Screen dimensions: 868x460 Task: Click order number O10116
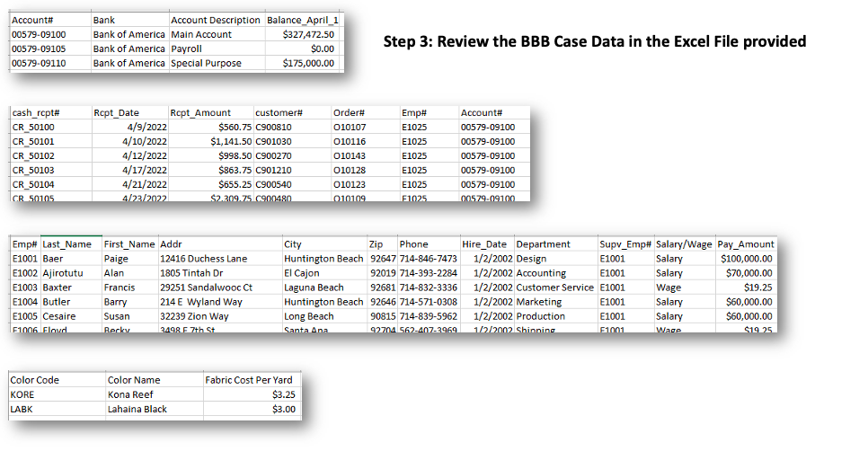tap(350, 141)
